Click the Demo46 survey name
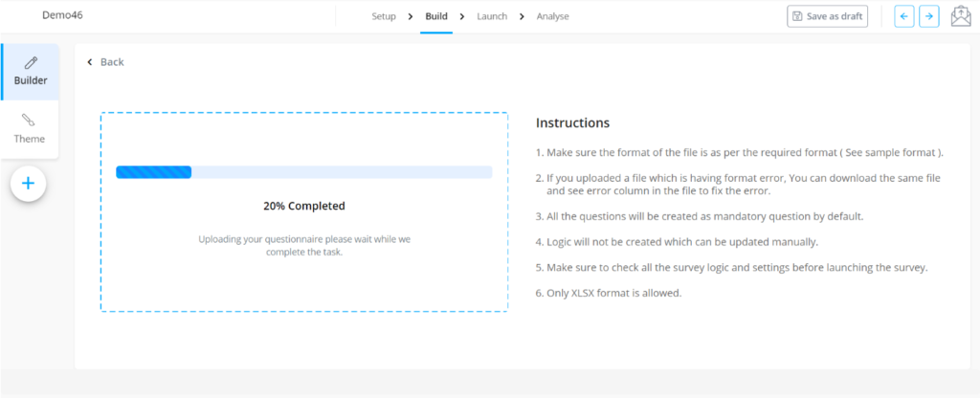The height and width of the screenshot is (398, 980). coord(59,16)
